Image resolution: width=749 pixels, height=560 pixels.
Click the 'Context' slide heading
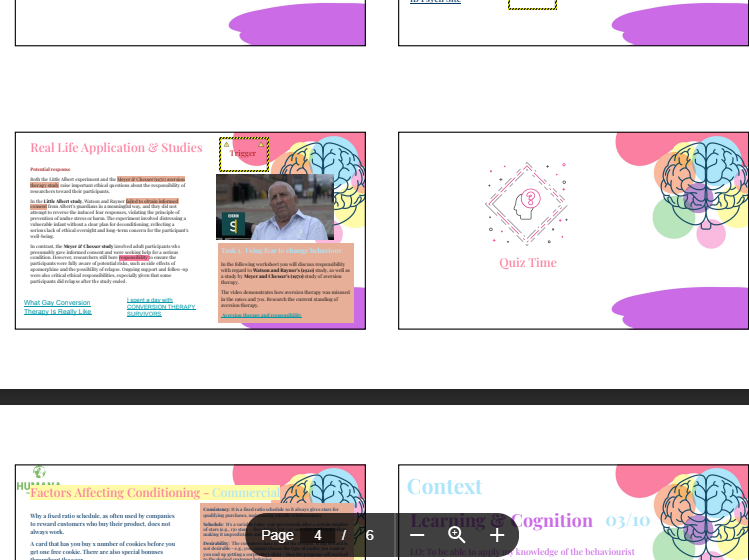(x=444, y=487)
